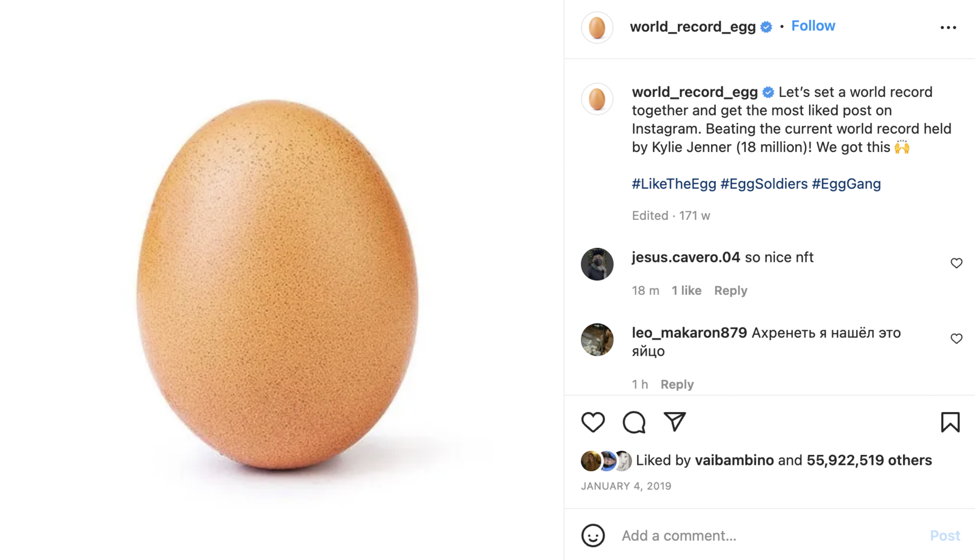
Task: Reply to jesus.cavero.04's comment
Action: pos(731,290)
